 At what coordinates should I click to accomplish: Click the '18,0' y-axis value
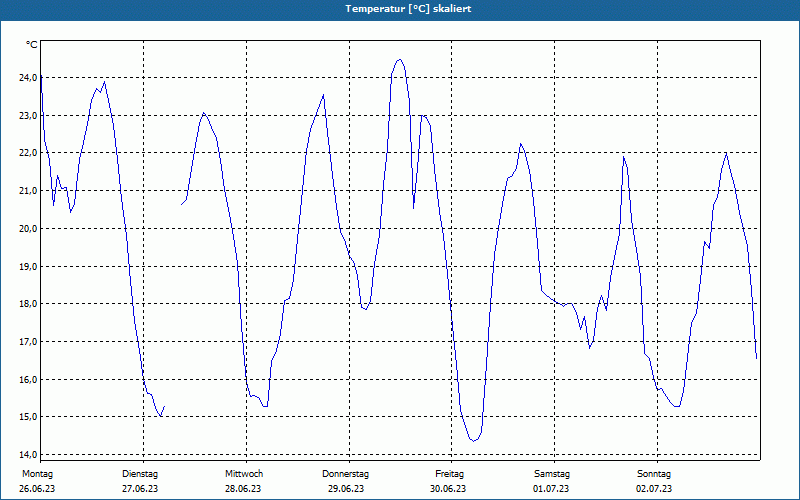point(28,304)
